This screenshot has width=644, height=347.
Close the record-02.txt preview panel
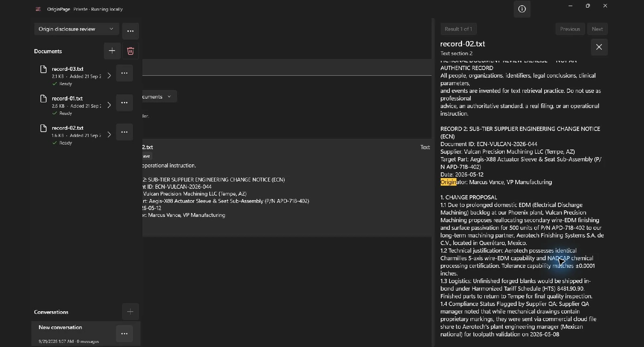click(x=599, y=47)
